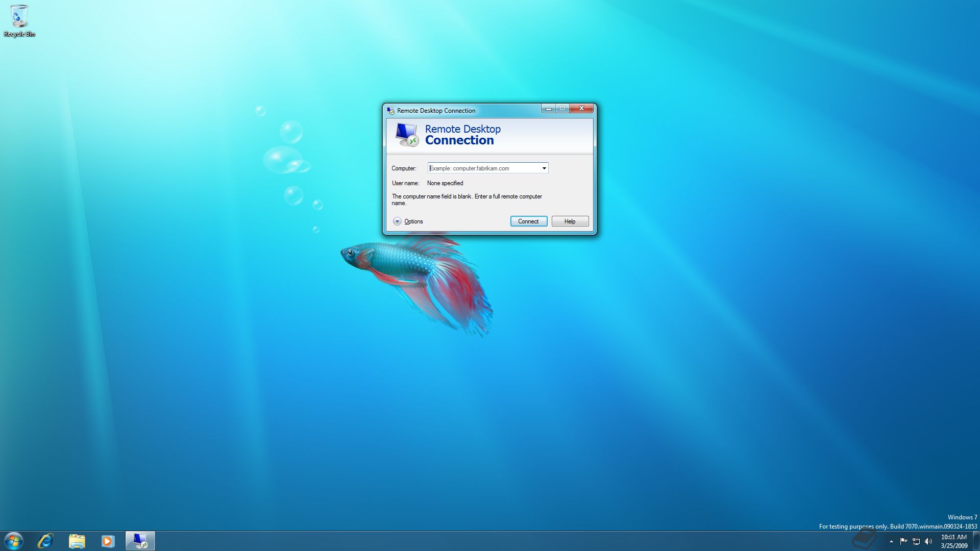Minimize the Remote Desktop Connection window

[549, 109]
